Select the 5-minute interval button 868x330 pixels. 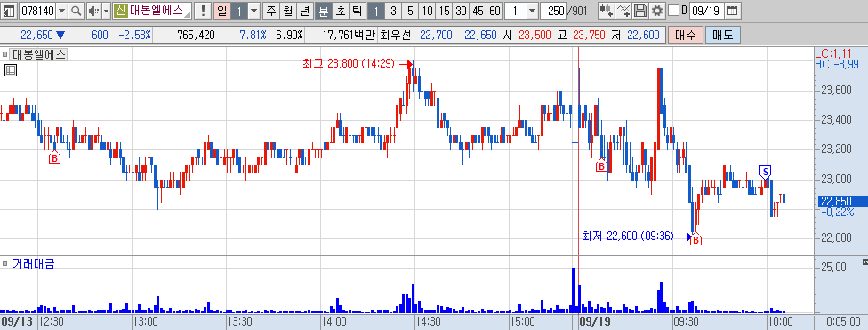(410, 10)
